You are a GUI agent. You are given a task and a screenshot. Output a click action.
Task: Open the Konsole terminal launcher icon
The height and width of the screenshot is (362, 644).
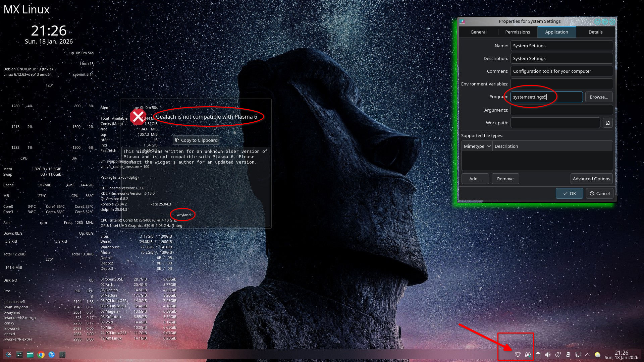[62, 355]
